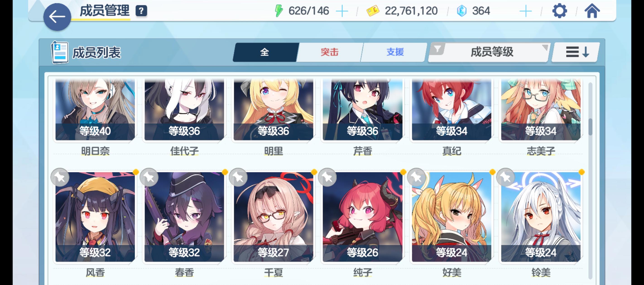Viewport: 644px width, 285px height.
Task: Add gems with the plus icon
Action: click(x=525, y=11)
